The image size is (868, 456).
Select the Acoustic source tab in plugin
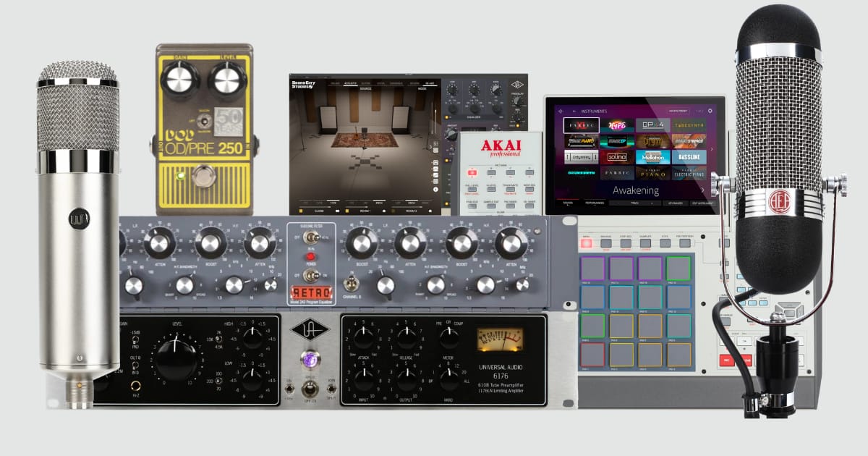tap(350, 83)
